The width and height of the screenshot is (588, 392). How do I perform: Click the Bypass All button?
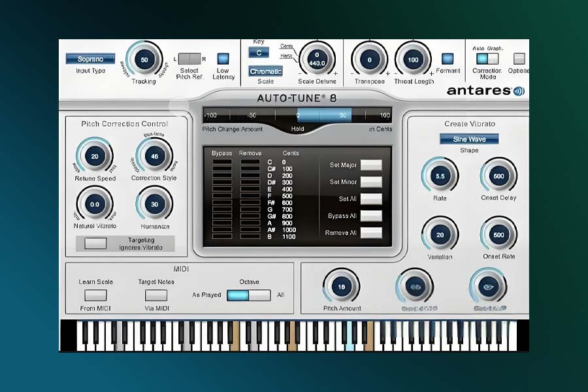[371, 216]
